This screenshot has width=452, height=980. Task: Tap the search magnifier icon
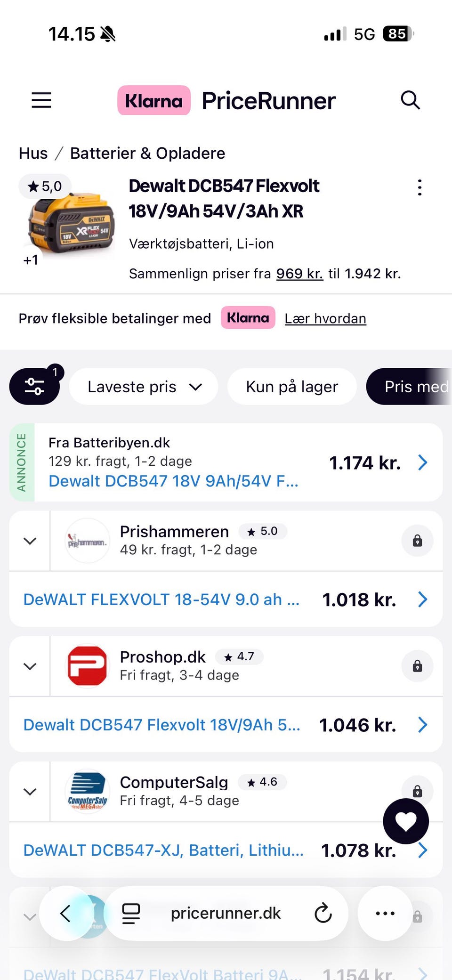(410, 100)
